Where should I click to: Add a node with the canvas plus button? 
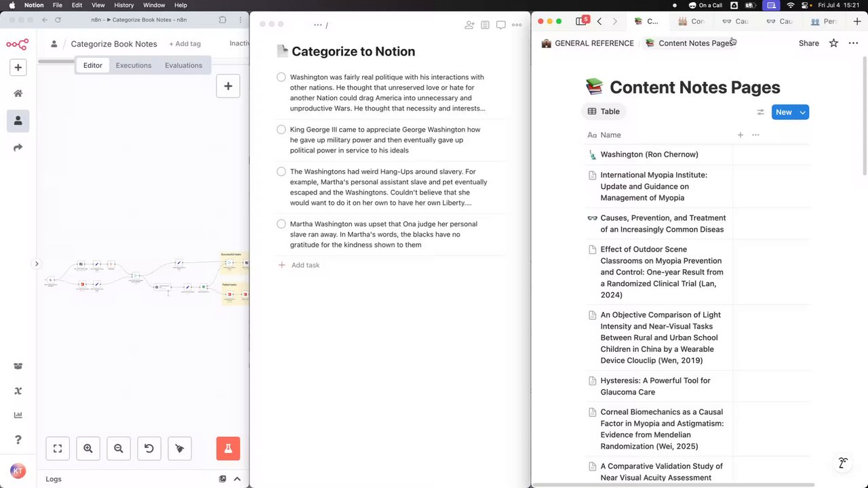[228, 86]
